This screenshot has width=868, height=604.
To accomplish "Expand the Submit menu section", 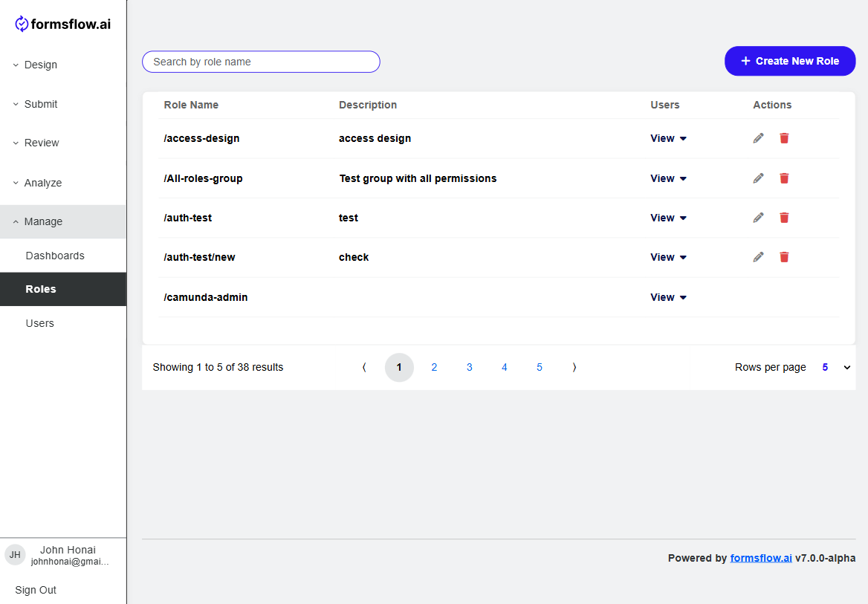I will [63, 104].
